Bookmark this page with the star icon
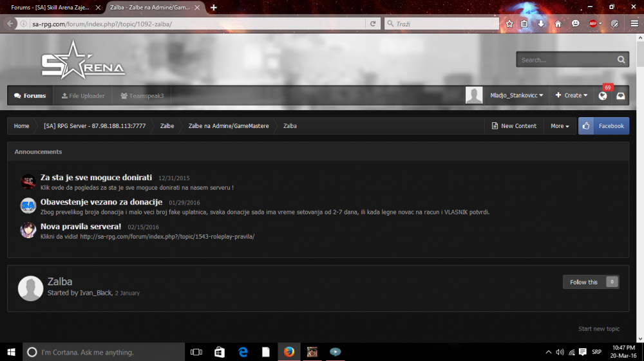 tap(509, 24)
